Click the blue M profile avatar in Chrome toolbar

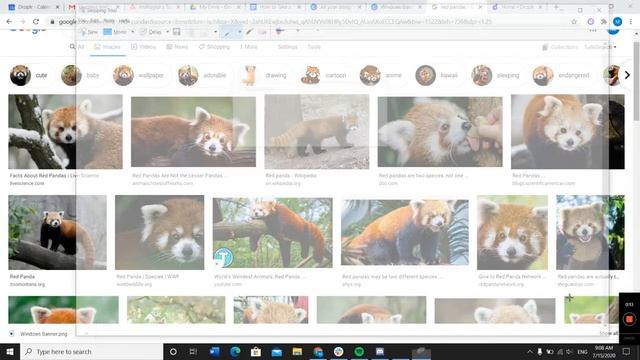618,22
